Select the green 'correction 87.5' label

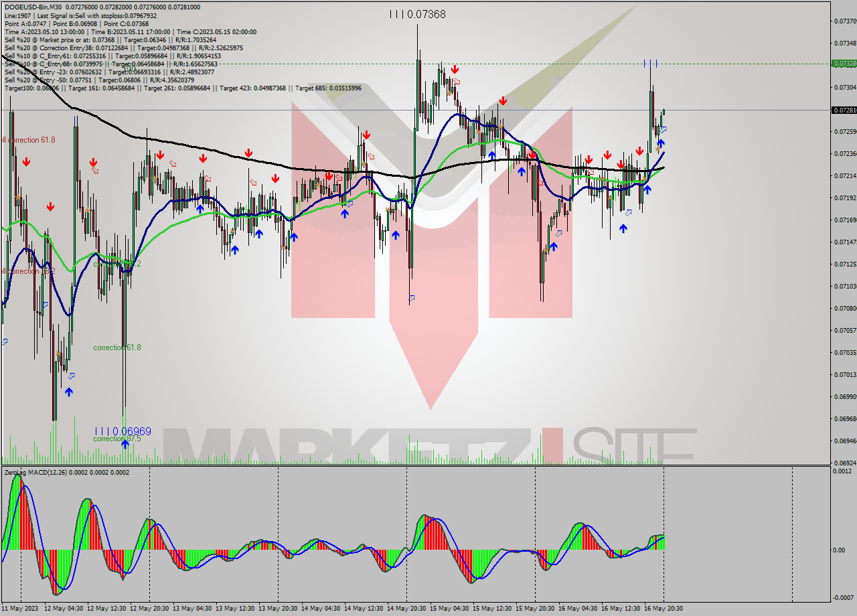tap(117, 439)
